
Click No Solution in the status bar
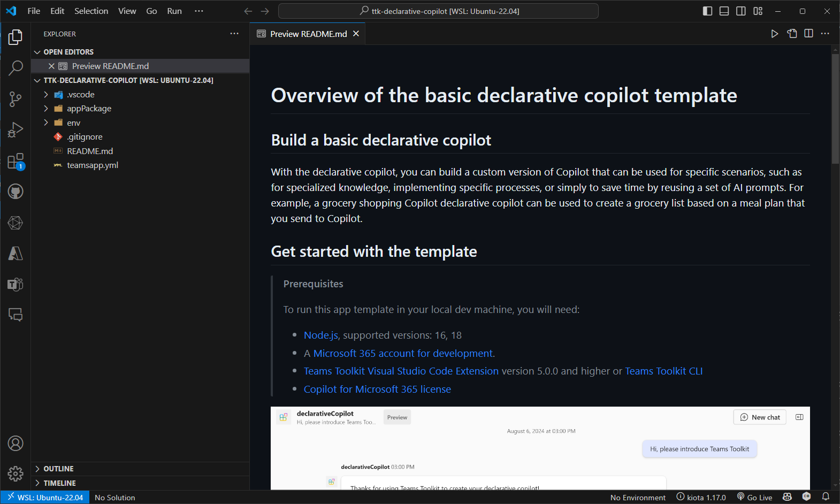tap(115, 498)
